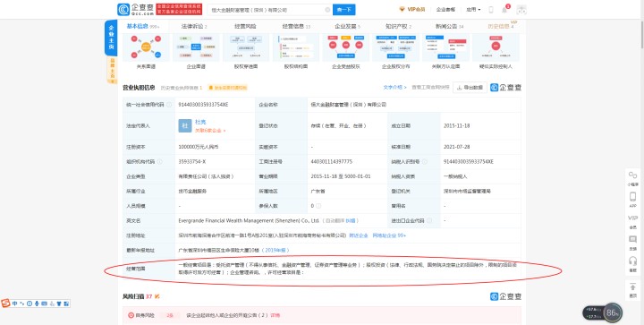Click the orange icon beside 风险扫描 37
This screenshot has width=644, height=325.
pos(157,296)
